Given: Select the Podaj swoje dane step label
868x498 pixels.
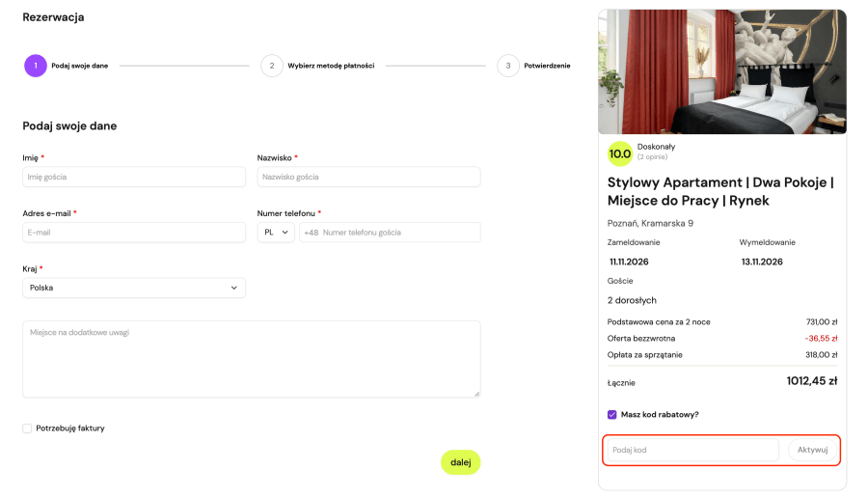Looking at the screenshot, I should pyautogui.click(x=80, y=66).
